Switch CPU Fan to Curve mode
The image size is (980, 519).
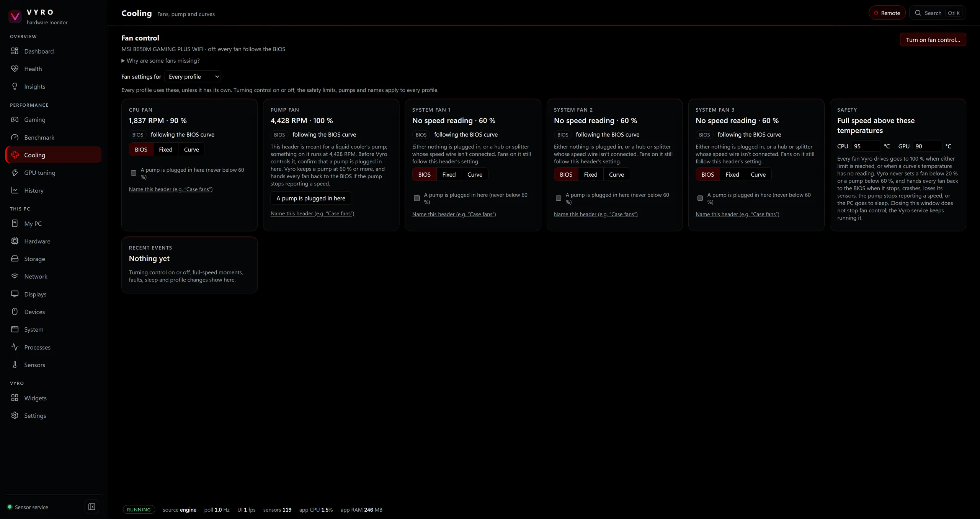pyautogui.click(x=191, y=150)
